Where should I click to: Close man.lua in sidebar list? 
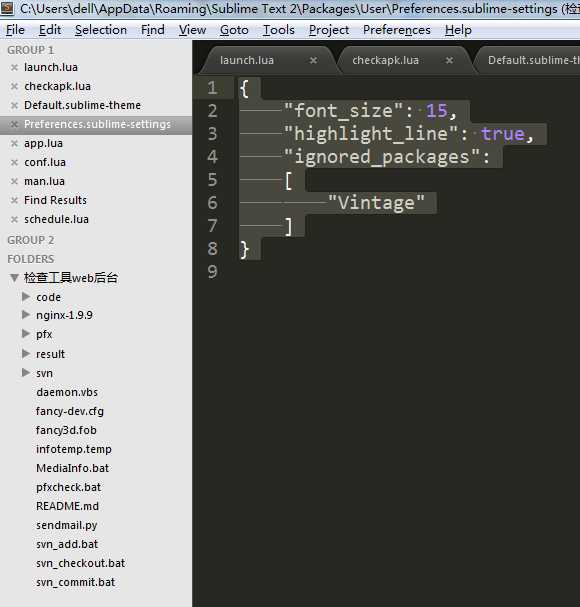(14, 181)
